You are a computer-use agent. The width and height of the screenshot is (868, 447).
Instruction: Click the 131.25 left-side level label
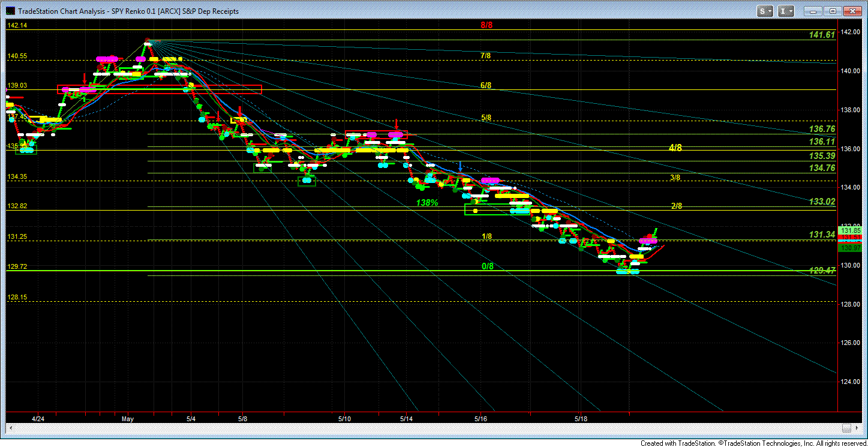pyautogui.click(x=17, y=236)
